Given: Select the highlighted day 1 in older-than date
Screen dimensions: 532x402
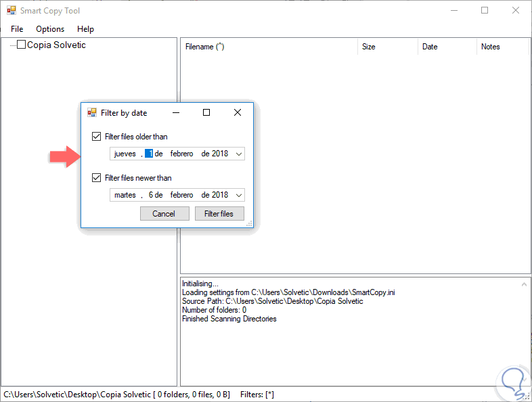Looking at the screenshot, I should (149, 154).
